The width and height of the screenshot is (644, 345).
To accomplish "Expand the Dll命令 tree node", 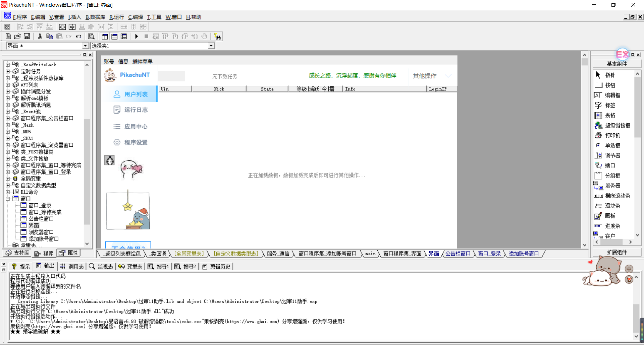I will [8, 192].
